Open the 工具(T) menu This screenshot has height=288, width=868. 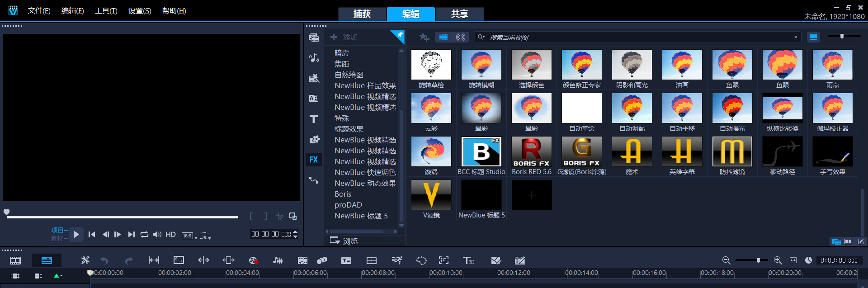[106, 11]
